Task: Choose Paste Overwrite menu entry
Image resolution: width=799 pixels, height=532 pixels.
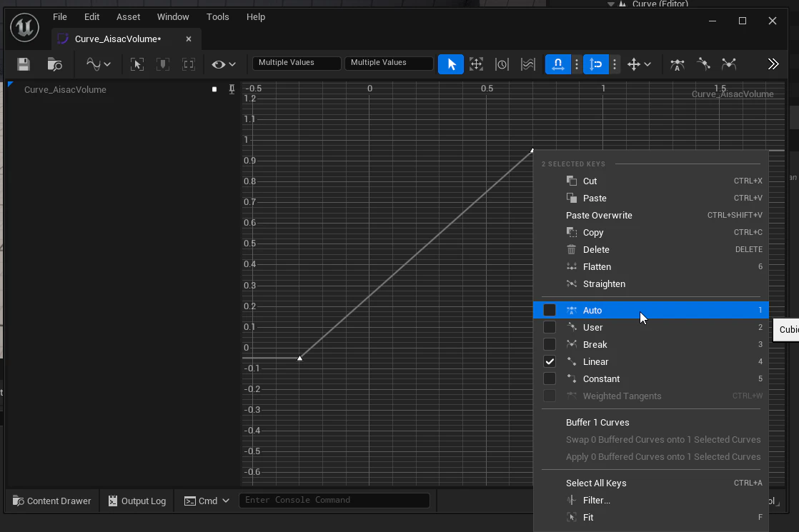Action: click(651, 216)
